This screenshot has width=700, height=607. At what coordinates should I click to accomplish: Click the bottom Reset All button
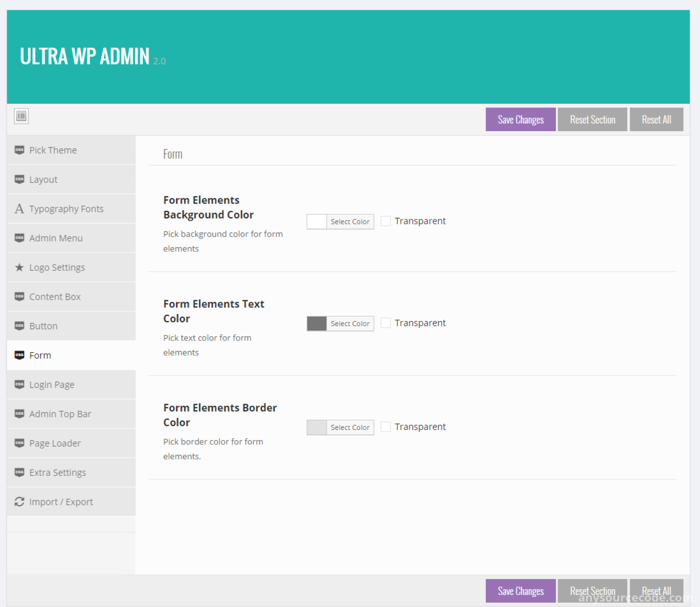[x=656, y=591]
